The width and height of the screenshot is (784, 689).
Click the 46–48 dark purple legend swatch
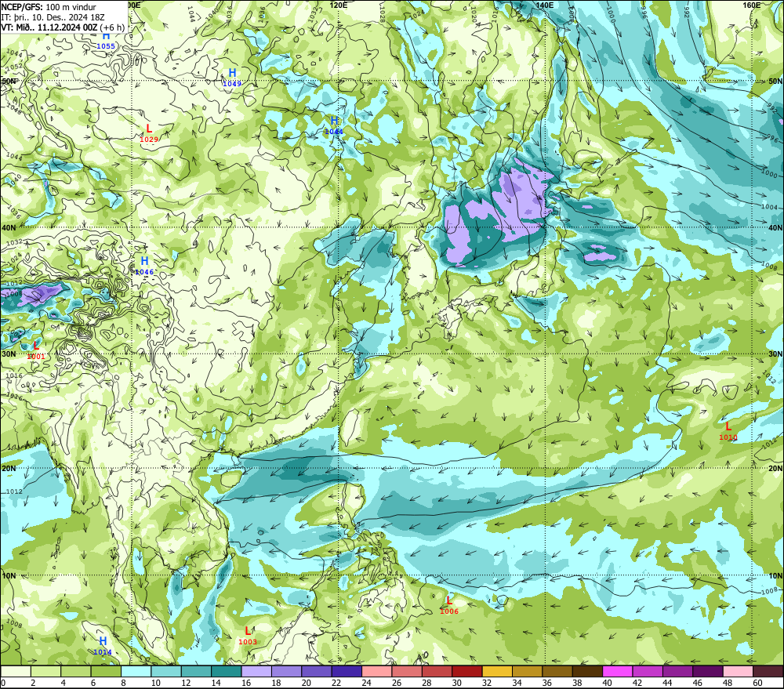[709, 671]
